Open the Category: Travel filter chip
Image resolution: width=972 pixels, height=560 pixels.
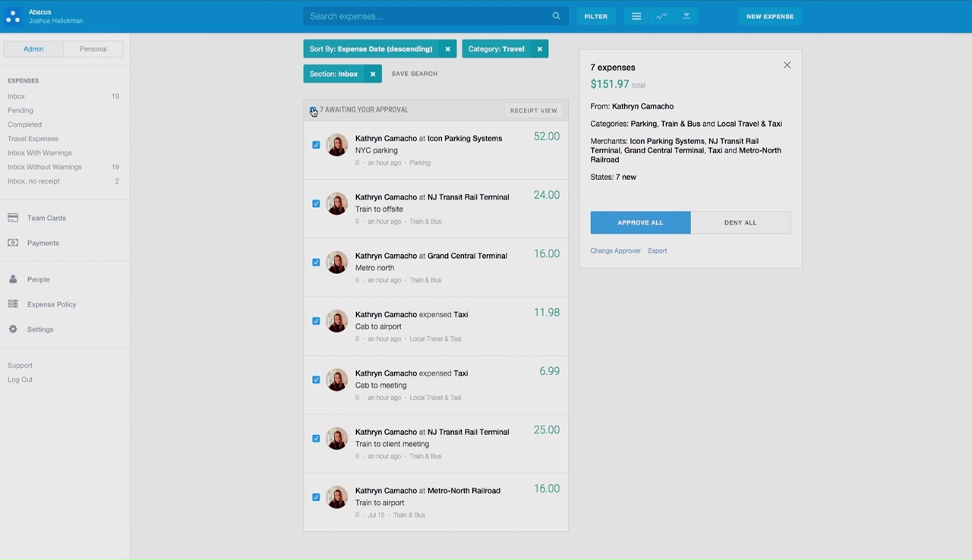497,49
